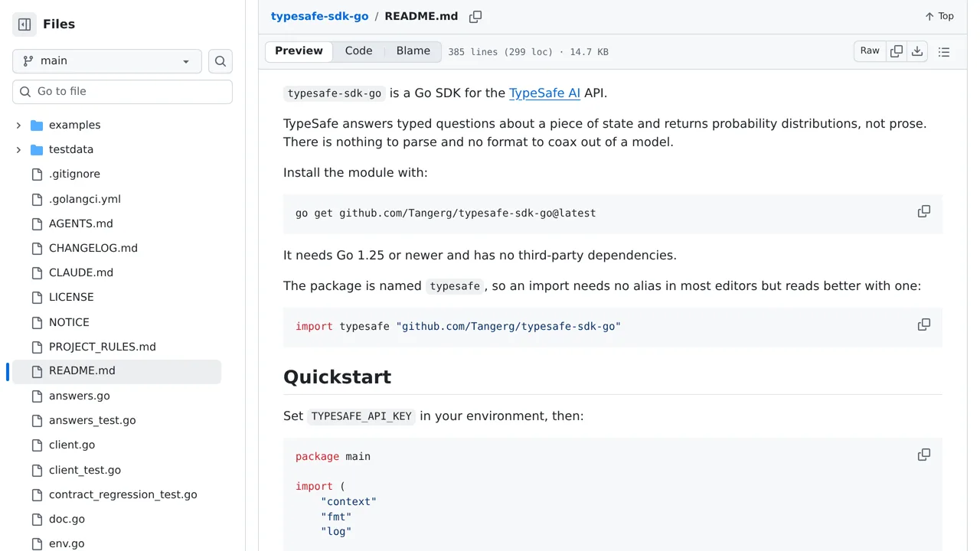This screenshot has height=551, width=980.
Task: Click the testdata folder icon
Action: pos(37,150)
